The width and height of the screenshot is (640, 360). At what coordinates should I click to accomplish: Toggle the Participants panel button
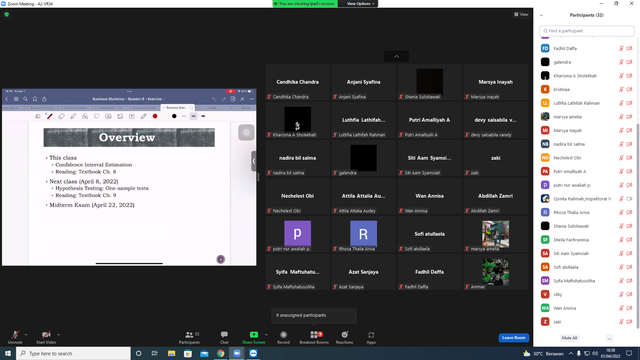pos(189,337)
